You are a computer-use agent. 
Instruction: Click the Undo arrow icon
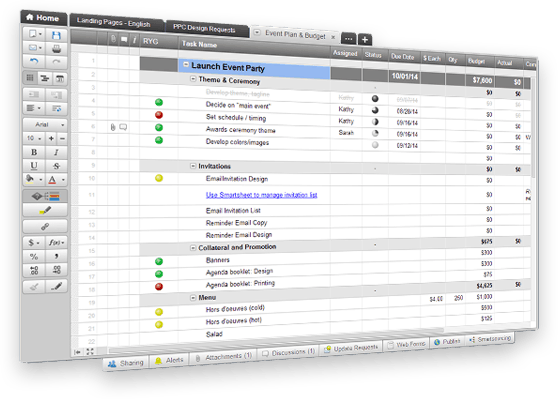[x=34, y=61]
